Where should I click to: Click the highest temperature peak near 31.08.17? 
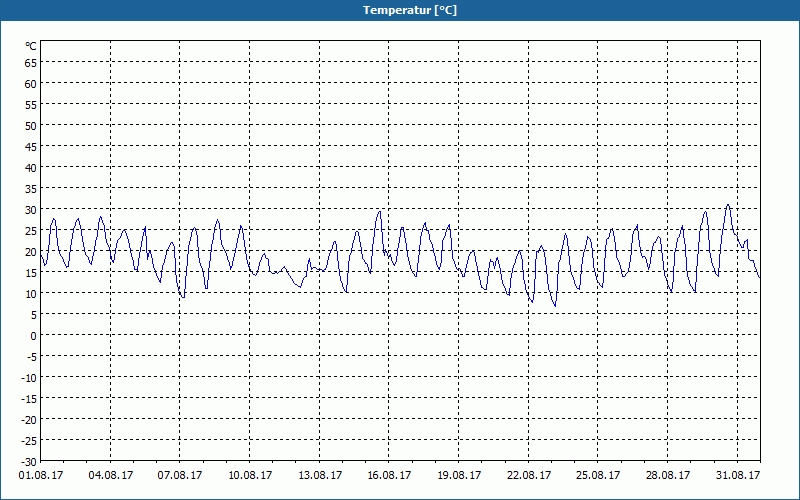[x=728, y=205]
